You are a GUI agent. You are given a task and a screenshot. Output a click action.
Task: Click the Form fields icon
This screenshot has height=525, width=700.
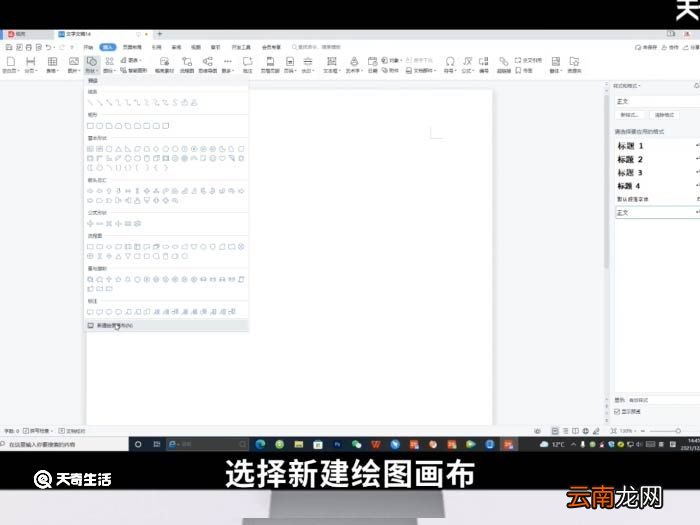coord(555,65)
